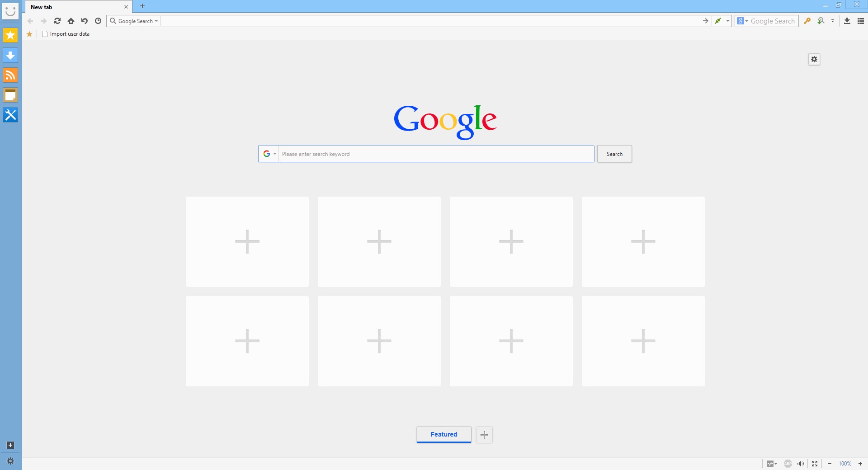Expand the dropdown arrow beside the green plug icon

click(x=728, y=21)
